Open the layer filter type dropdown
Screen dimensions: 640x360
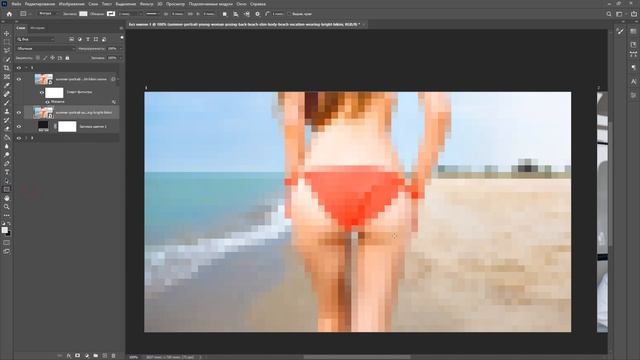[x=36, y=39]
